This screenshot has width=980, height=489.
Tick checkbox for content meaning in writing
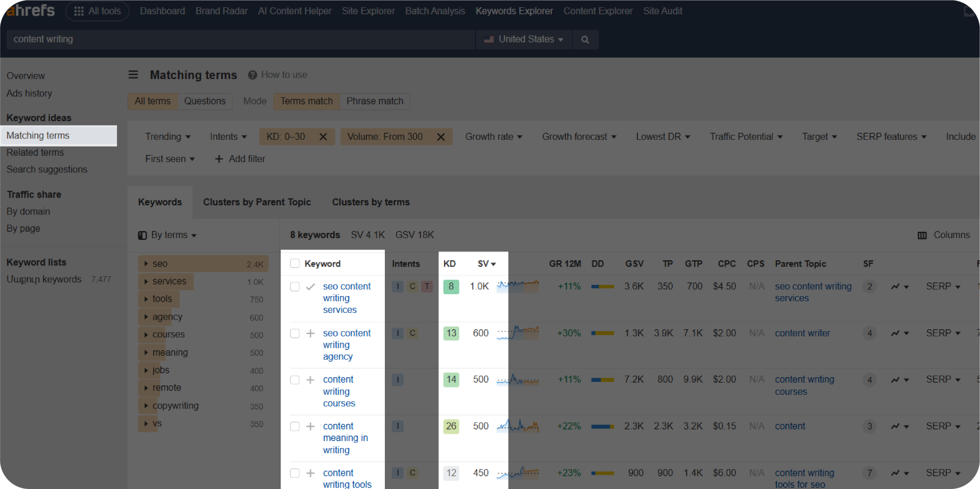pyautogui.click(x=295, y=426)
